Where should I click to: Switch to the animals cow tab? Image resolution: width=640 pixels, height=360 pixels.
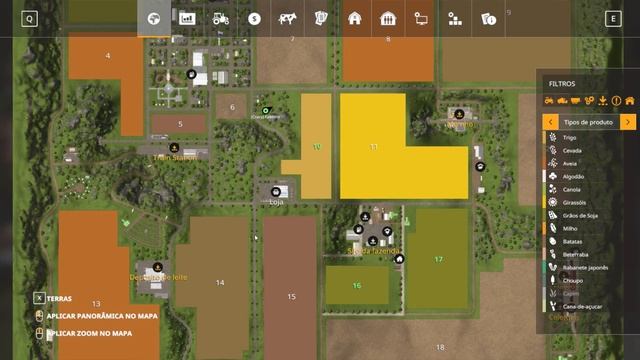(x=287, y=19)
